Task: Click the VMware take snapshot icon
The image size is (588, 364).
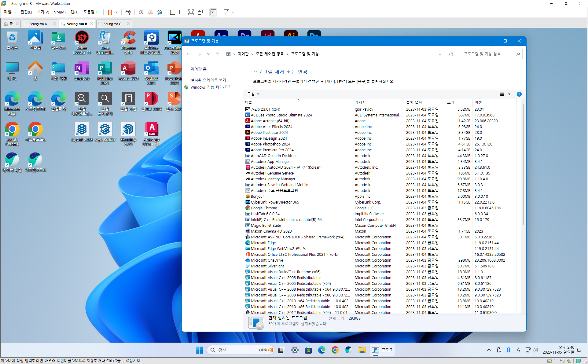Action: click(141, 12)
